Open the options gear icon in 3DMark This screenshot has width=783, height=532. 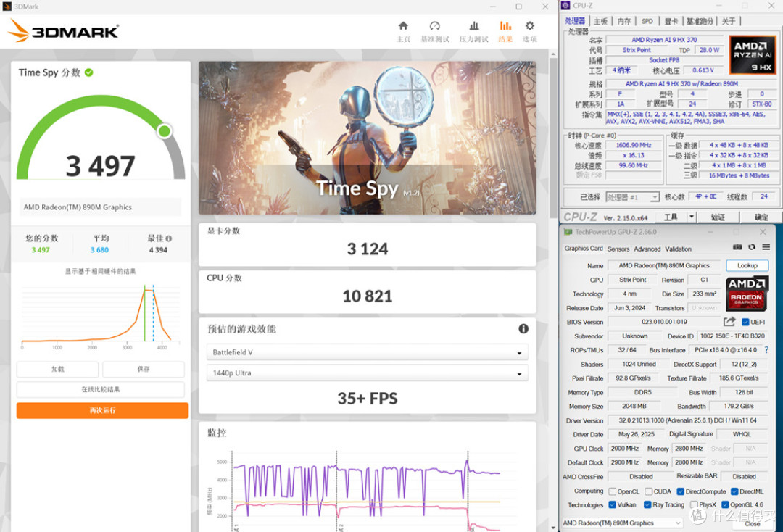coord(529,25)
